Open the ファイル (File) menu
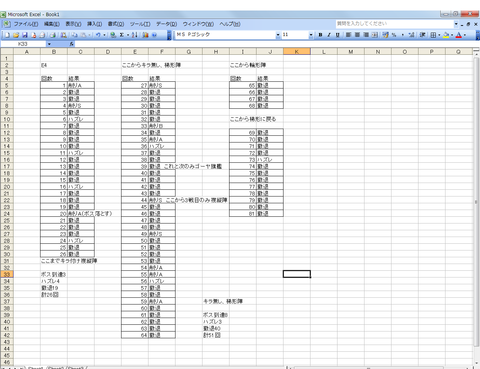This screenshot has height=369, width=480. (x=22, y=24)
